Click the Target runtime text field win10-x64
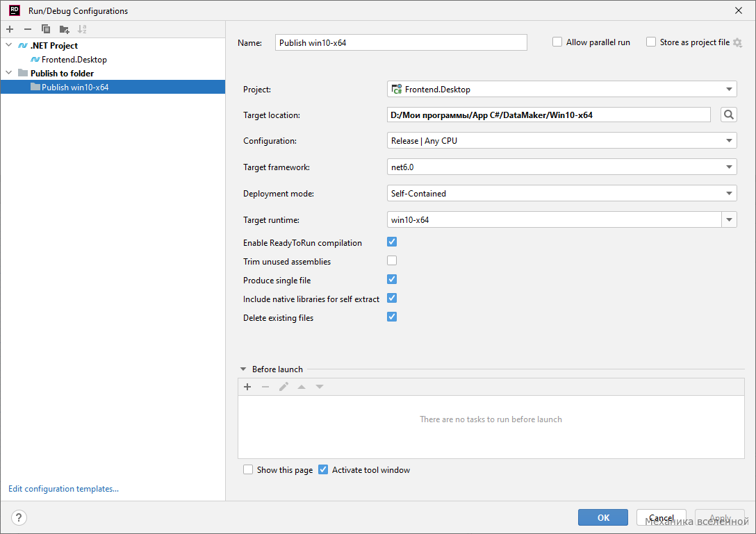This screenshot has width=756, height=534. (x=554, y=219)
